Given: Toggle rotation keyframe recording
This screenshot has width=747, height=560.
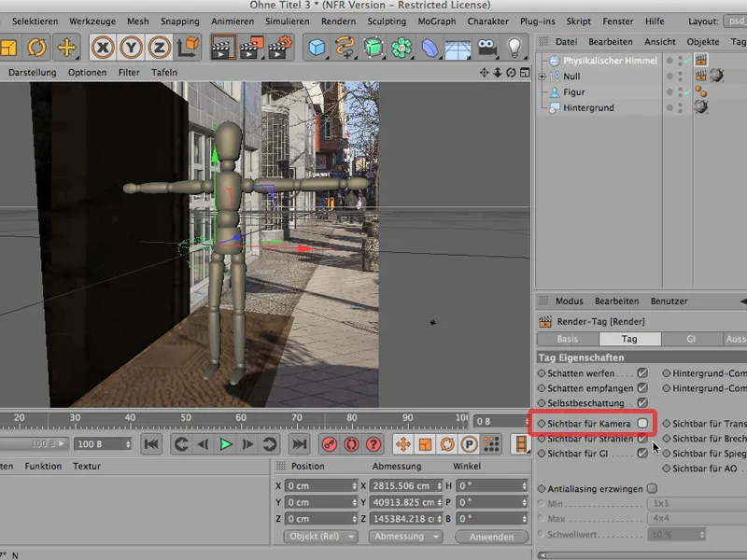Looking at the screenshot, I should [447, 444].
